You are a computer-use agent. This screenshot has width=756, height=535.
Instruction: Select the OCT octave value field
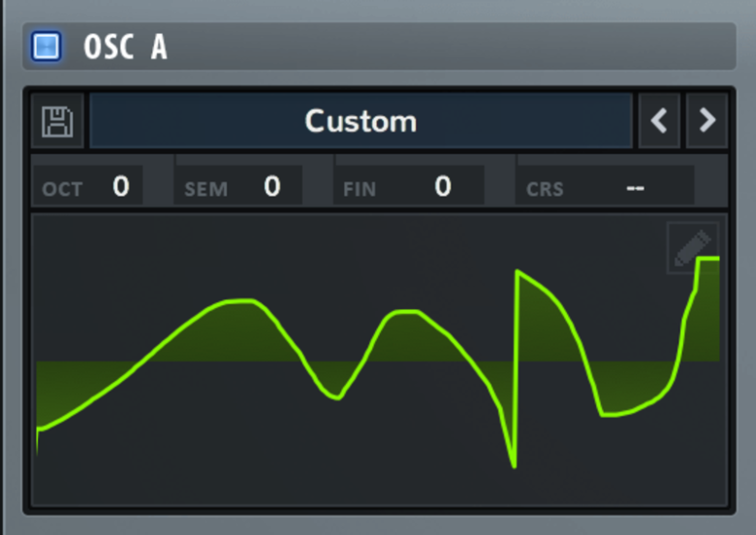(120, 186)
